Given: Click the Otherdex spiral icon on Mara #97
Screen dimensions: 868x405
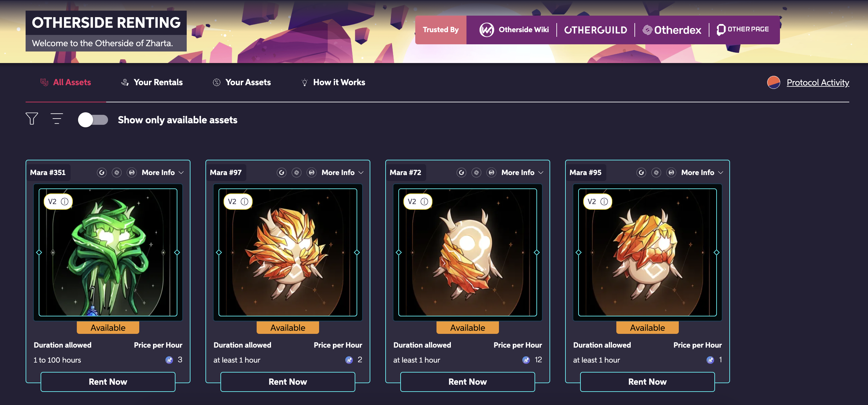Looking at the screenshot, I should tap(297, 172).
